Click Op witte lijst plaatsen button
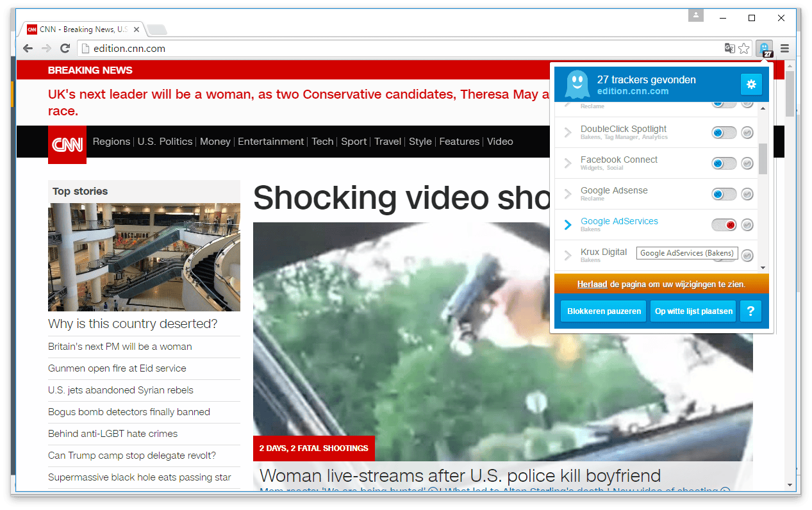This screenshot has width=812, height=510. click(x=693, y=311)
